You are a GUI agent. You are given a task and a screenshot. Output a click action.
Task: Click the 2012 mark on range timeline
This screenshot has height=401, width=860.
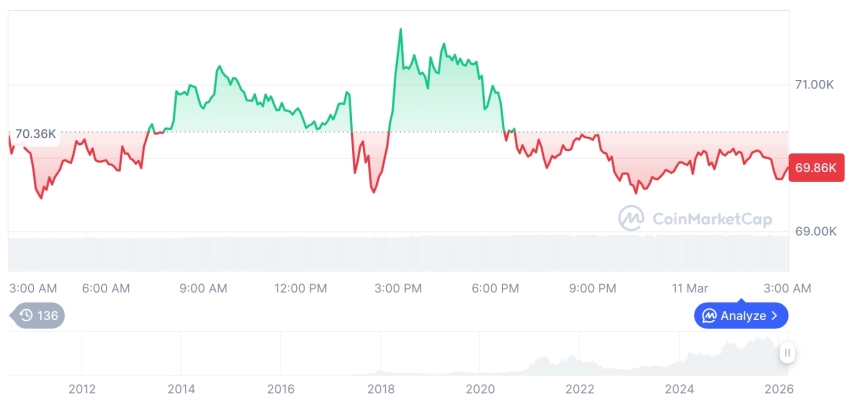[x=82, y=388]
